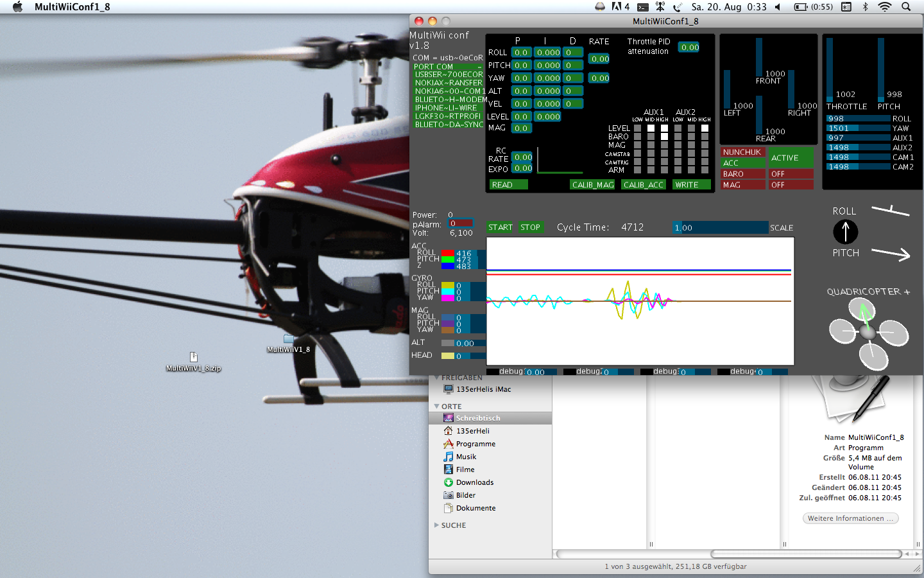Screen dimensions: 924x578
Task: Toggle LEVEL AUX1 LOW checkbox
Action: click(x=637, y=128)
